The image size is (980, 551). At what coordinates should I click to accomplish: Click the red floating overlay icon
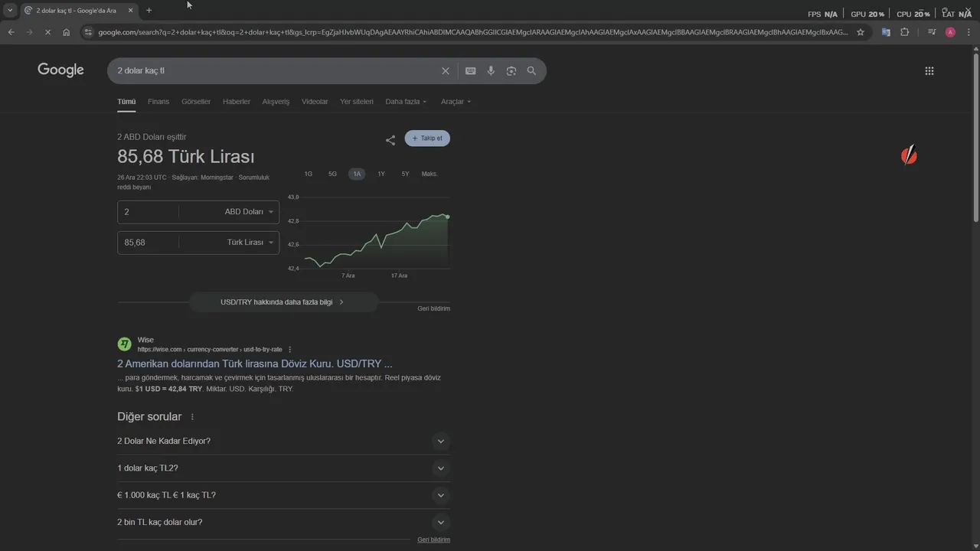pos(909,155)
